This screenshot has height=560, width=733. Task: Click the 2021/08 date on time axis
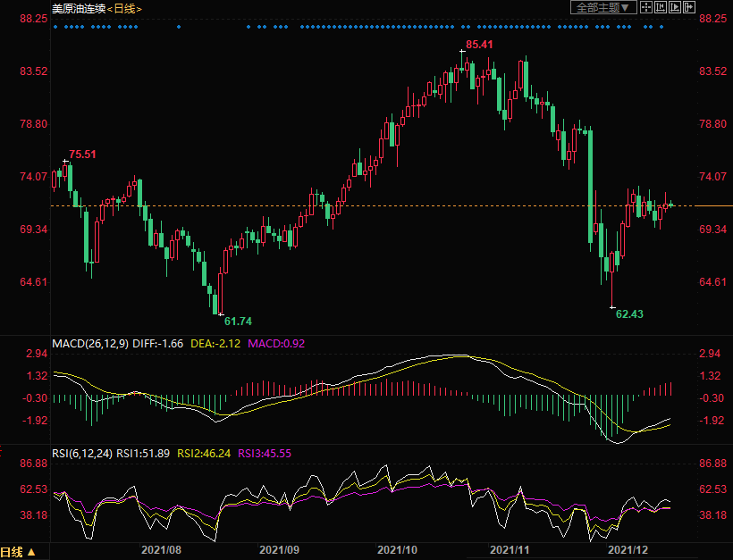click(162, 552)
